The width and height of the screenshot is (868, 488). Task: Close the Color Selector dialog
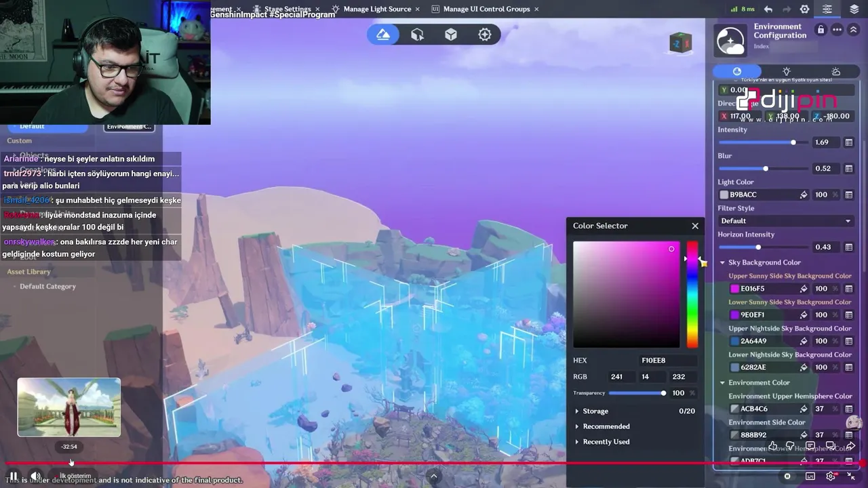click(x=695, y=226)
